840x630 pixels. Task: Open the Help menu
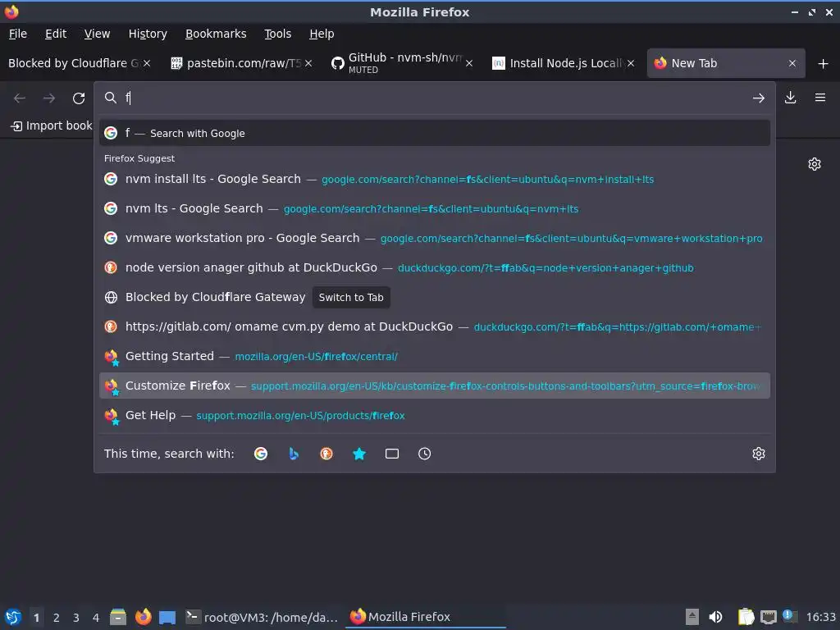[322, 34]
